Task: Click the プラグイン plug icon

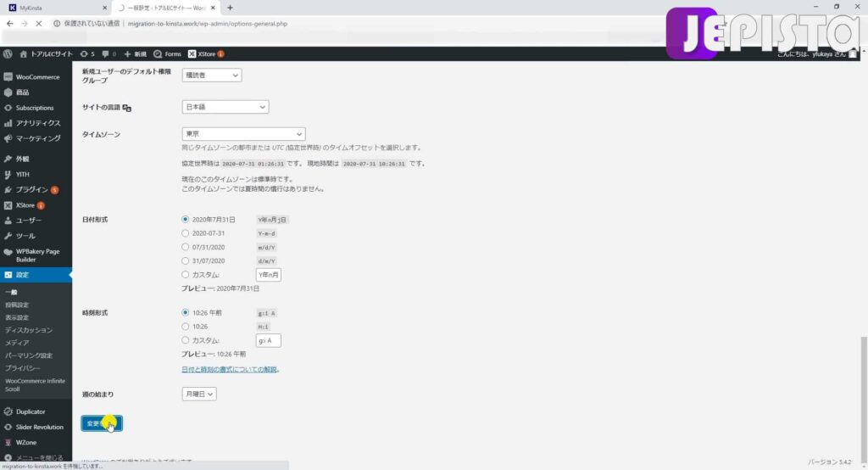Action: (8, 189)
